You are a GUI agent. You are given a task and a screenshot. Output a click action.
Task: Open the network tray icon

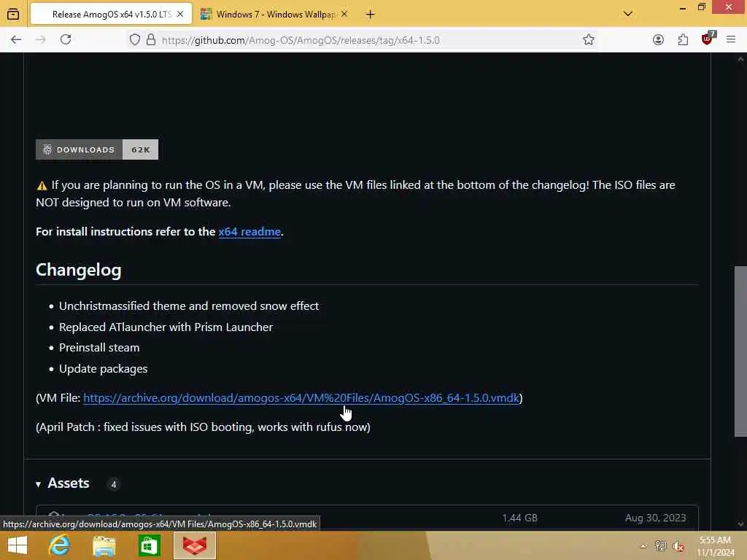660,546
